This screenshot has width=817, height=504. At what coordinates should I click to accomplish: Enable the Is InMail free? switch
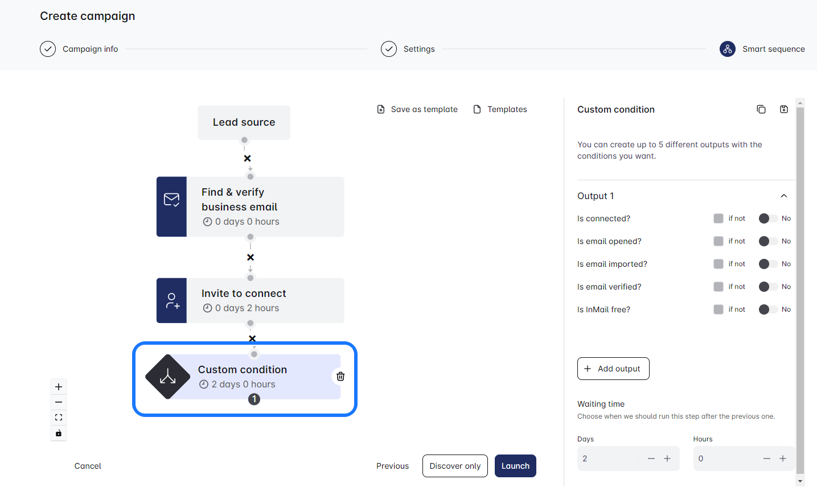767,309
